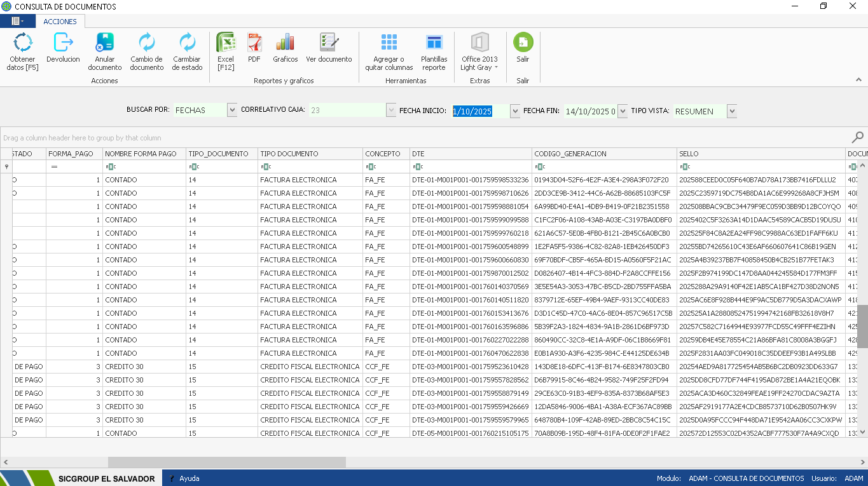Expand the Office 2013 Light Gray theme dropdown
This screenshot has width=868, height=486.
coord(496,67)
